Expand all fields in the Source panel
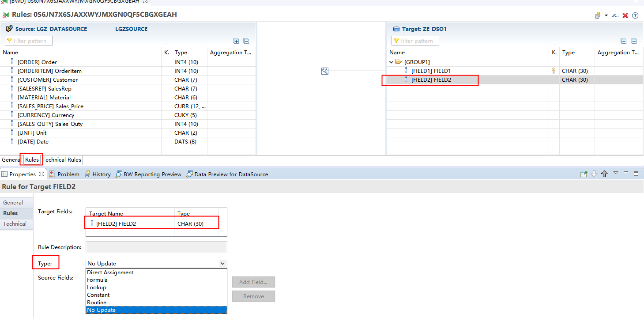The image size is (644, 318). (236, 41)
